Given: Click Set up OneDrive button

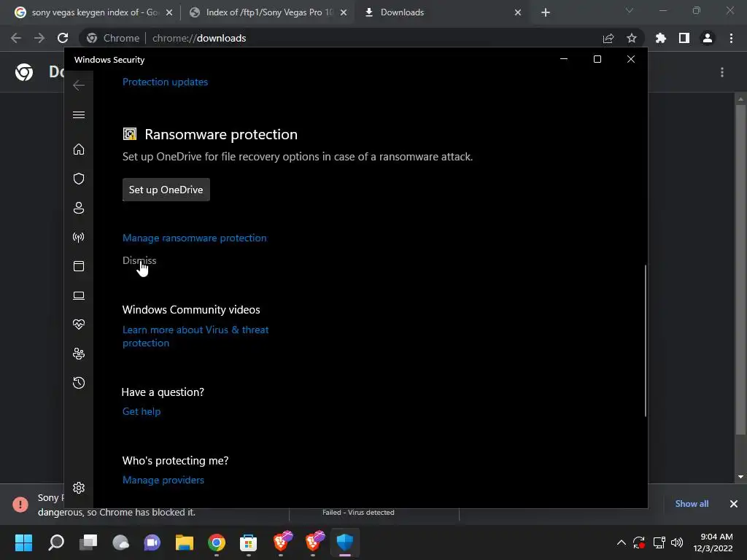Looking at the screenshot, I should coord(166,190).
